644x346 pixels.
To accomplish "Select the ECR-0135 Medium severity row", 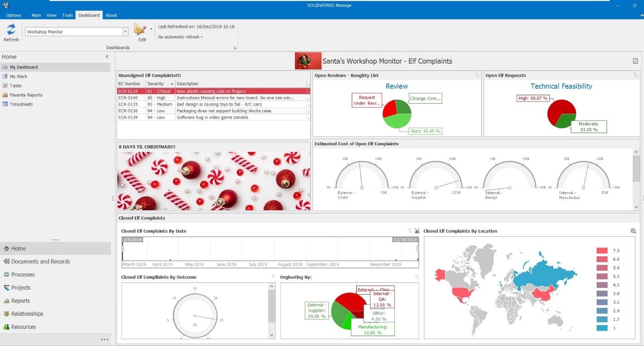I will (212, 104).
